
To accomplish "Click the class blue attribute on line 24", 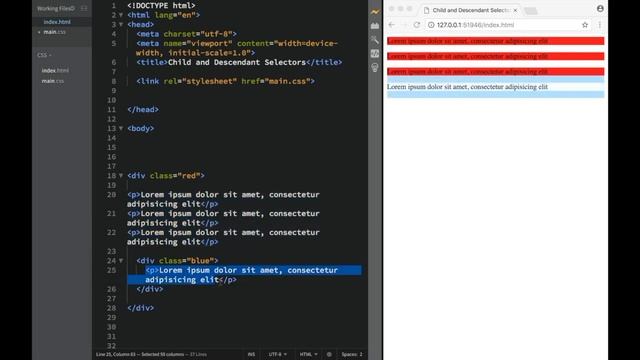I will (x=186, y=260).
